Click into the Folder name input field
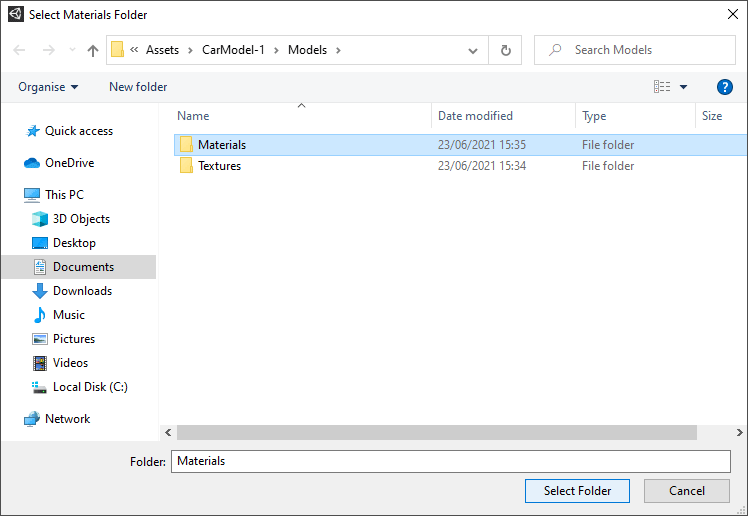Screen dimensions: 748x516 click(x=450, y=461)
